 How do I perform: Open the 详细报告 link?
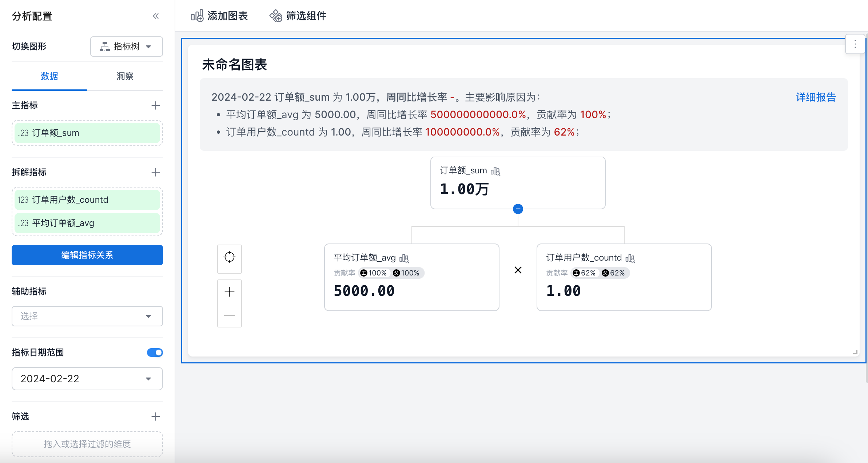coord(816,97)
